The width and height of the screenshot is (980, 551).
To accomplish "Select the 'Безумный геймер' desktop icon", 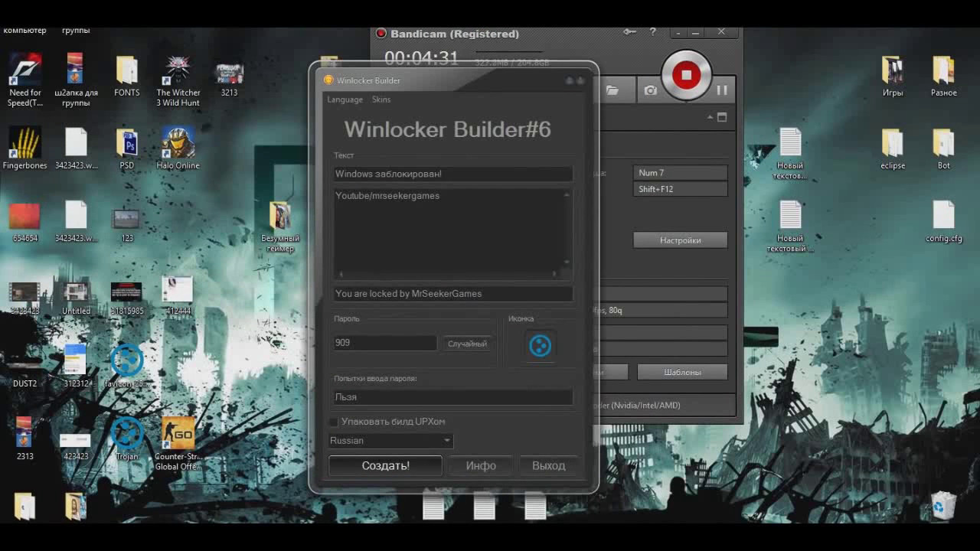I will tap(279, 227).
